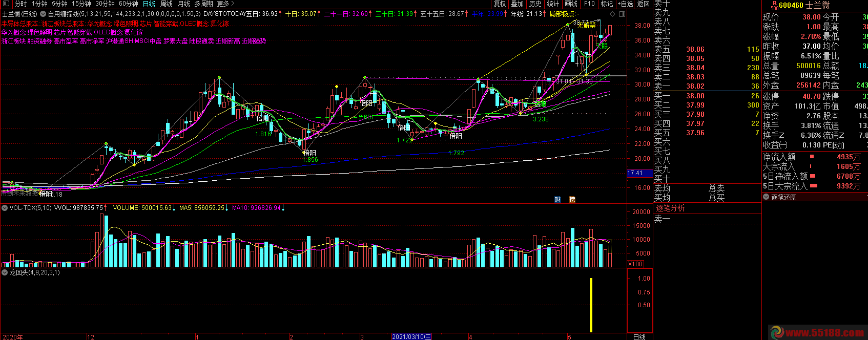
Task: Expand the 龙回头 indicator dropdown
Action: click(x=5, y=272)
